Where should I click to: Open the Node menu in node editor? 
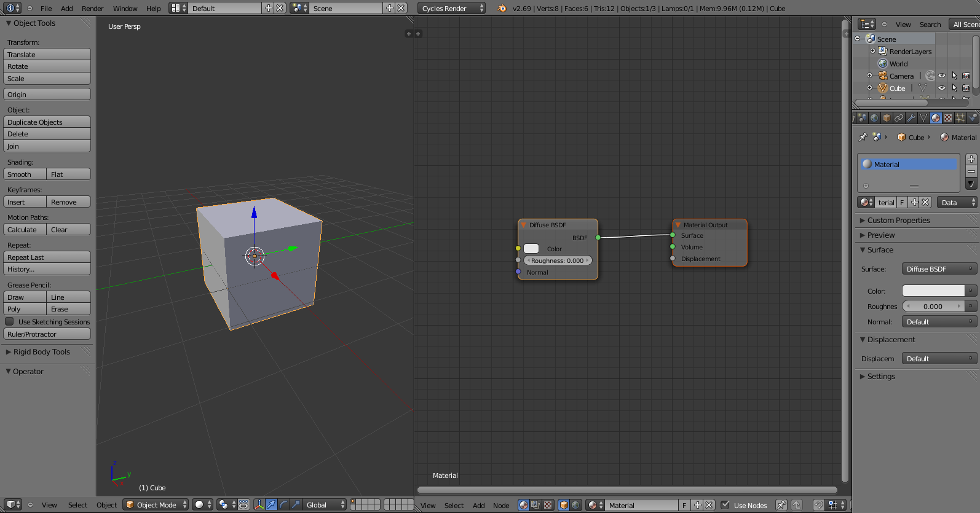point(501,505)
